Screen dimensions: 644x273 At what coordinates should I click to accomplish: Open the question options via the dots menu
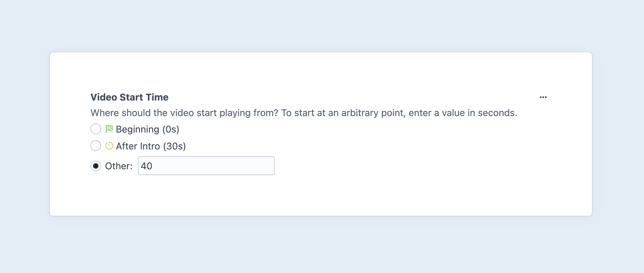[x=544, y=97]
